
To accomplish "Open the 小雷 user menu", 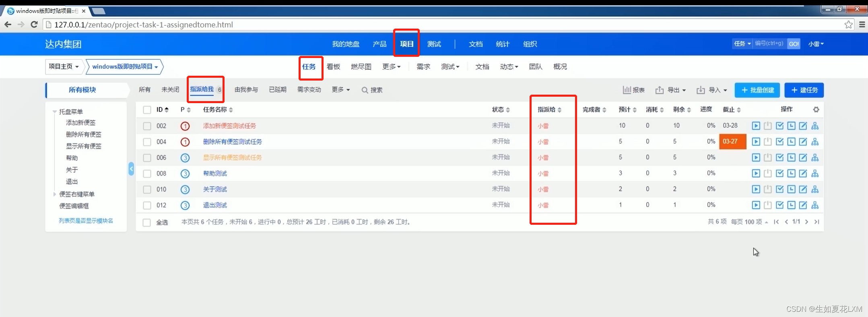I will [x=816, y=44].
